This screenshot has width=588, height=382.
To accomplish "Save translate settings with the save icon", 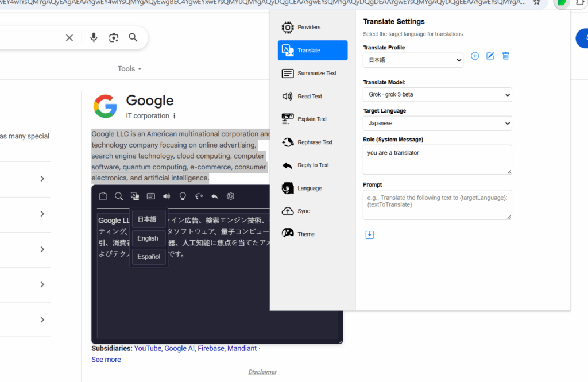I will (x=370, y=235).
